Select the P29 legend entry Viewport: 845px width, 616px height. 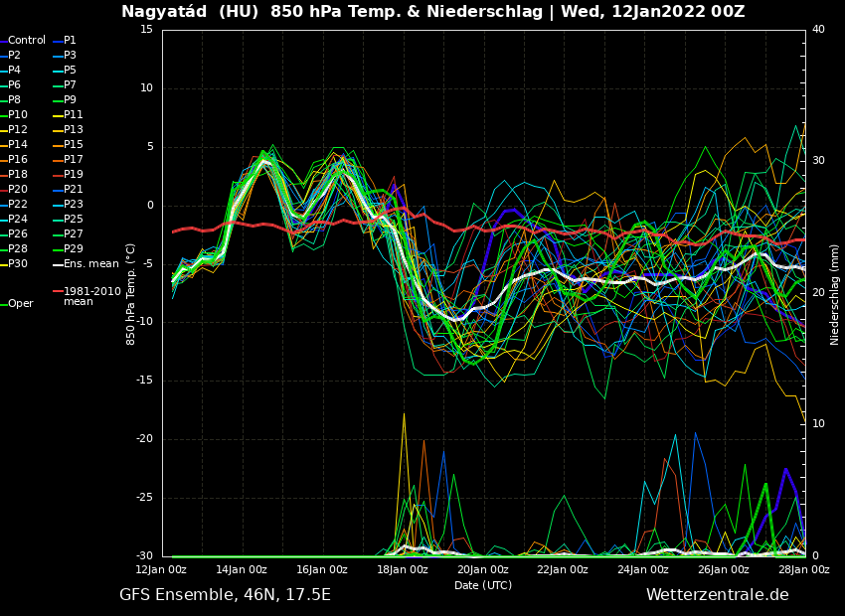coord(73,249)
